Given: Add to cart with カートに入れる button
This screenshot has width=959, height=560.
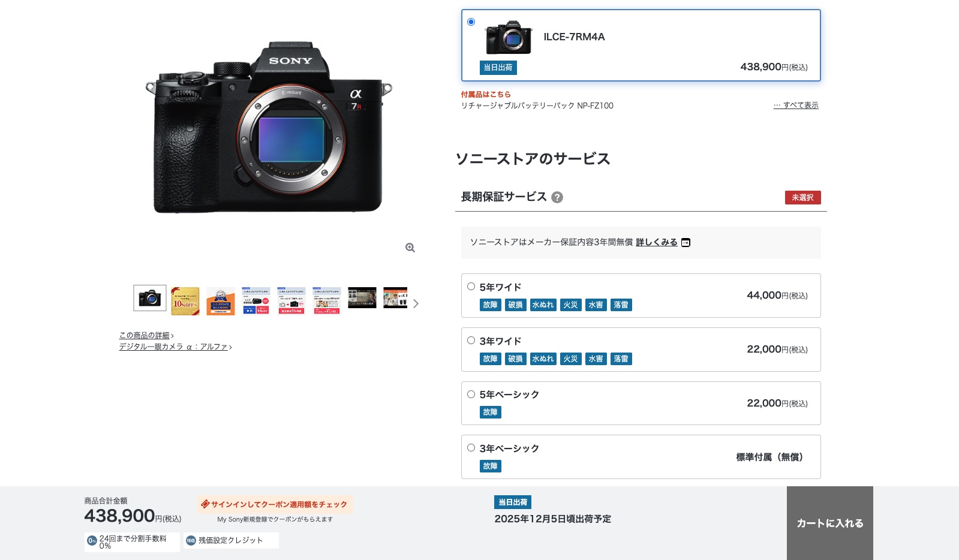Looking at the screenshot, I should coord(829,523).
